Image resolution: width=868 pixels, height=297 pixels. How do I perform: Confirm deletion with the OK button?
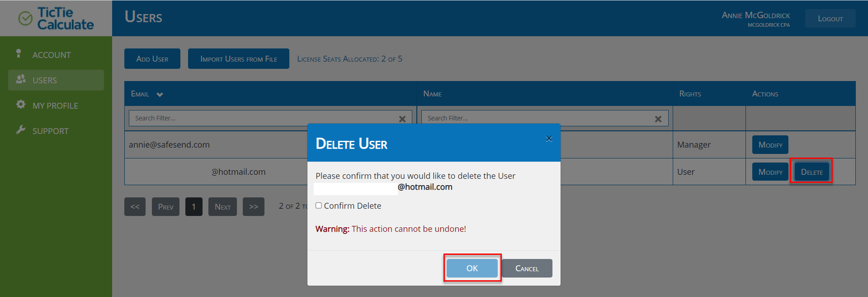472,268
